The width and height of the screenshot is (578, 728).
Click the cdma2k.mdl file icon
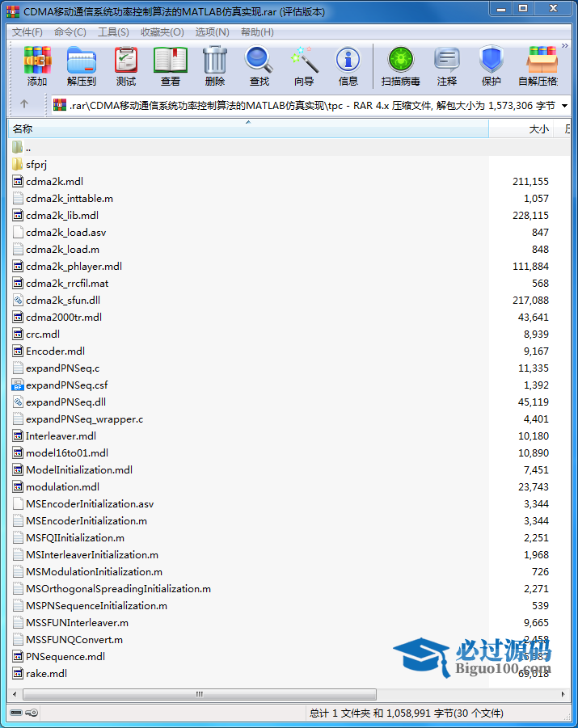pyautogui.click(x=18, y=182)
